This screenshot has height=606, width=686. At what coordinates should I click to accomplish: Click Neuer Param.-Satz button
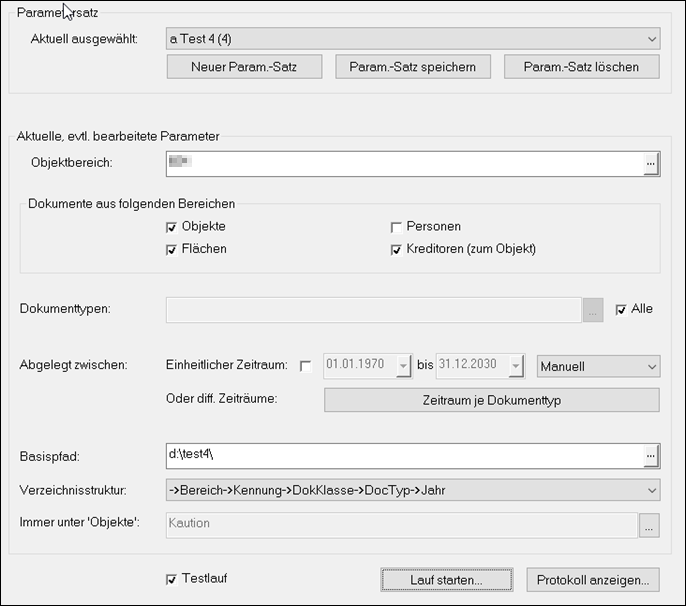[244, 67]
